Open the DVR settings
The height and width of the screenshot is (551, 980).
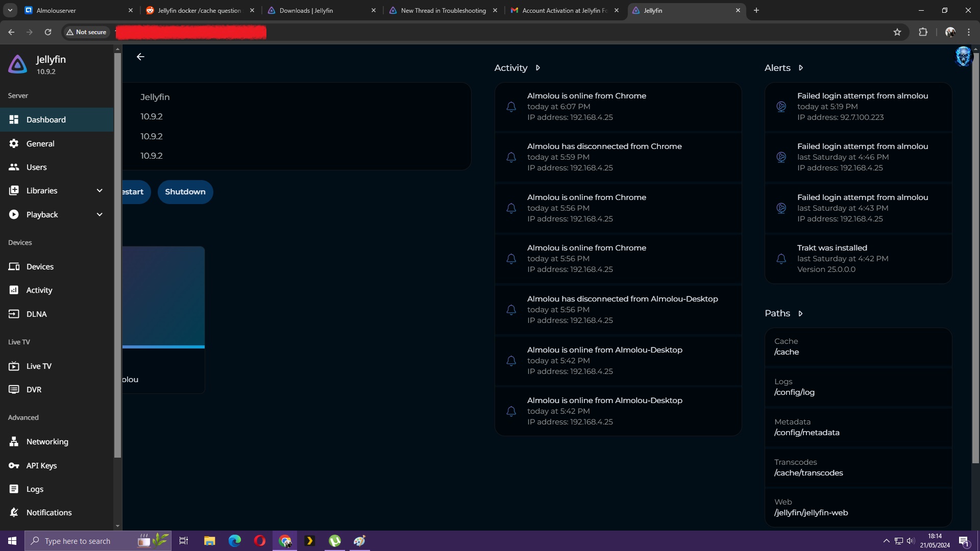(34, 390)
